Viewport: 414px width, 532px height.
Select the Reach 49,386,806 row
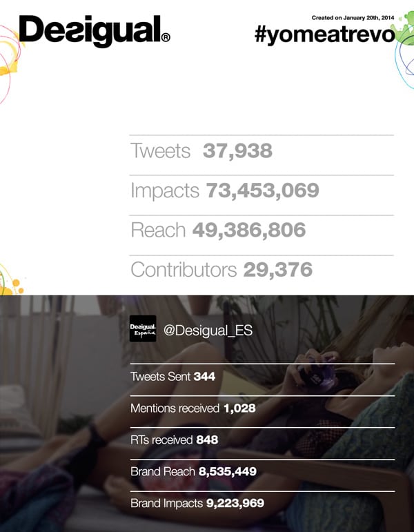[x=262, y=230]
